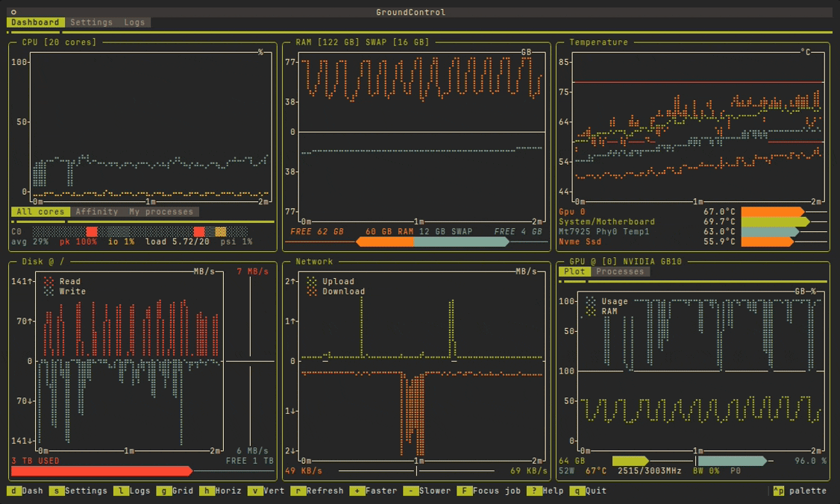
Task: Open the '^p palette' command palette
Action: pos(799,491)
